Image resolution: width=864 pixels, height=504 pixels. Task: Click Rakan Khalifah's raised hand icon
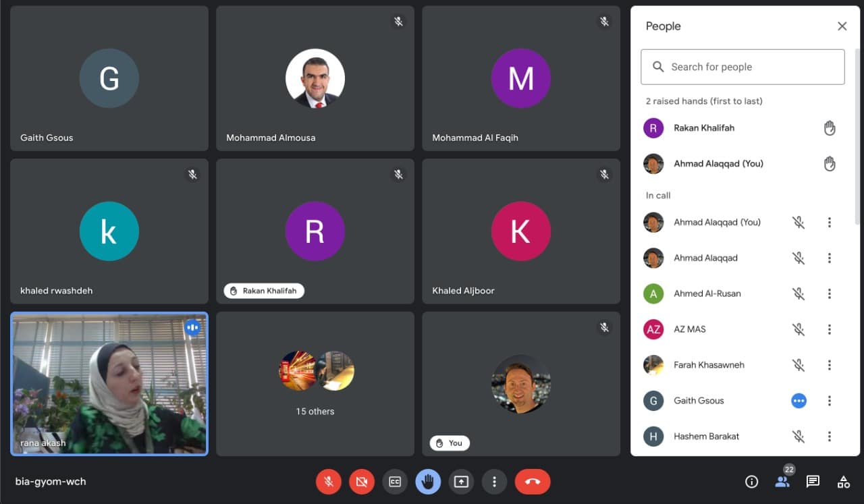(x=830, y=128)
